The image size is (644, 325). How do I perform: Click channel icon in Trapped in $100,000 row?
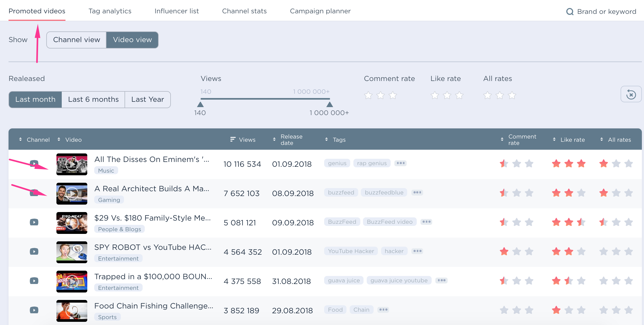click(34, 281)
